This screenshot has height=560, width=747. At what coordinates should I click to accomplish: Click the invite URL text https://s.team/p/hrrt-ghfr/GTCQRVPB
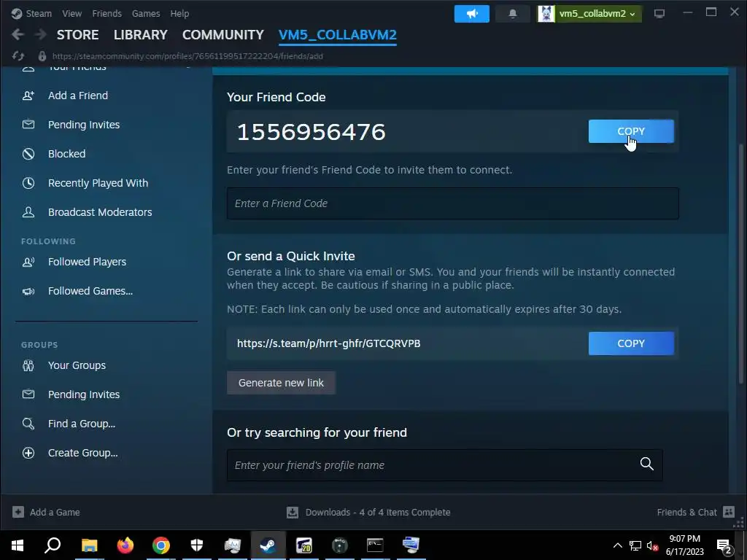click(x=329, y=343)
